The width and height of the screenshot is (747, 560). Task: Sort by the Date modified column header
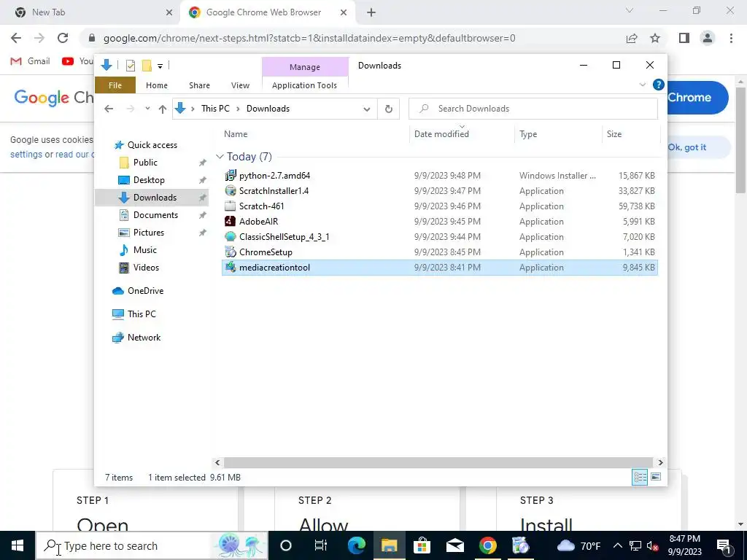[x=462, y=134]
